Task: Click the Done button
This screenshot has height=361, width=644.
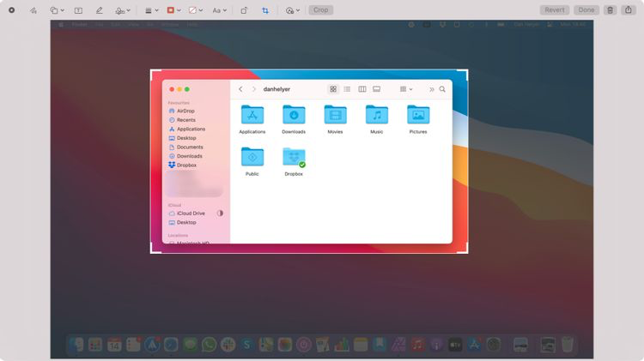Action: click(586, 10)
